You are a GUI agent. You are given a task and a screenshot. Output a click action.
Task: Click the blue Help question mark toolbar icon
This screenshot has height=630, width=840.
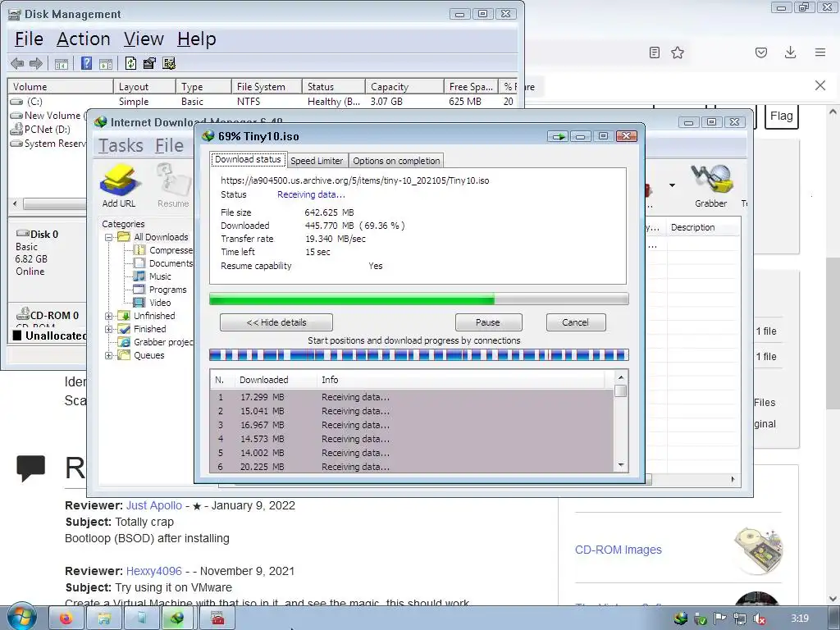point(86,63)
